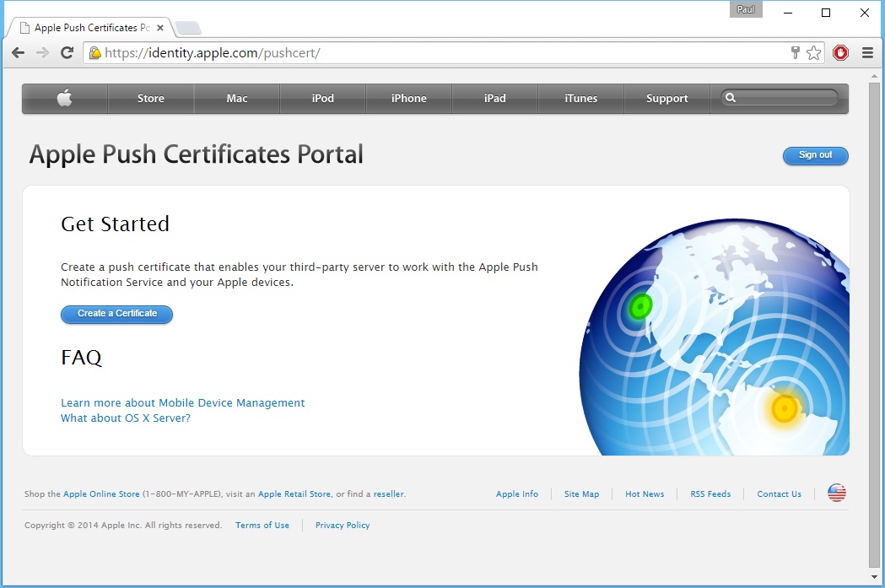Bookmark this page with the star icon
885x588 pixels.
coord(813,53)
